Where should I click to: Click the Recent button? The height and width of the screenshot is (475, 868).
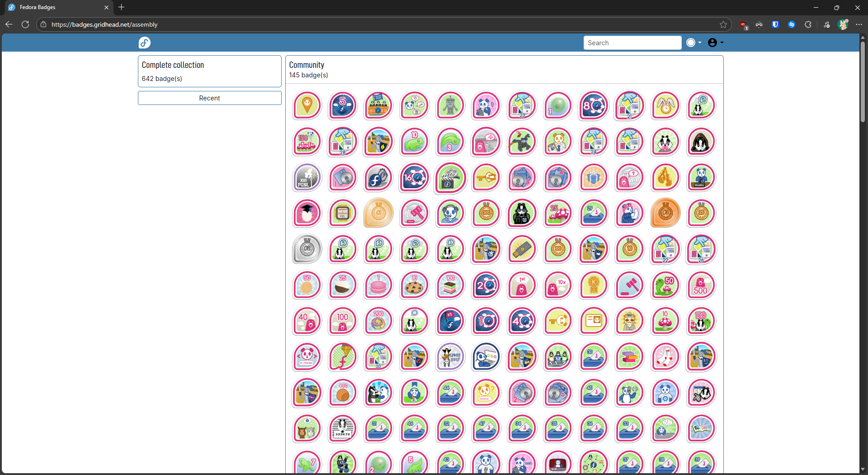[209, 98]
